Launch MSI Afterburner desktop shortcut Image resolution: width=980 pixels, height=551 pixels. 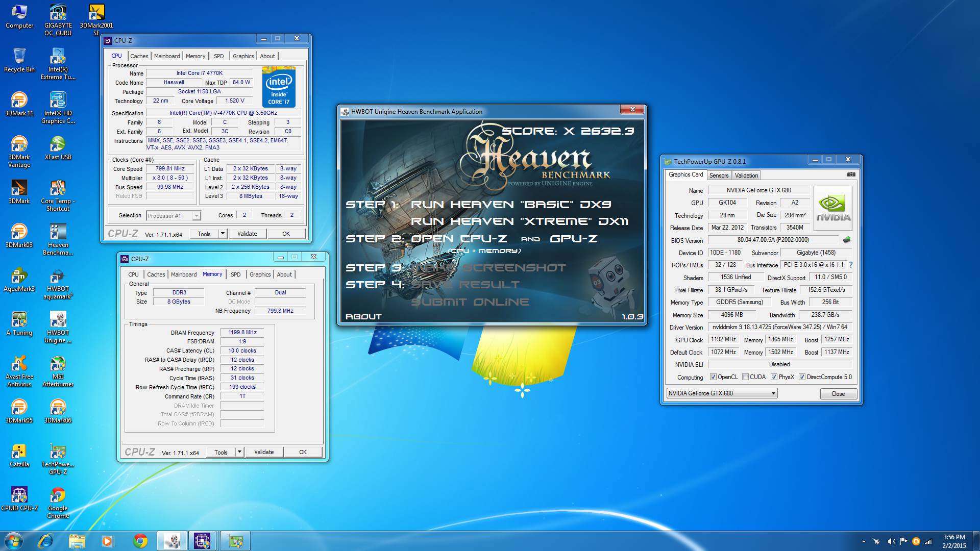(x=58, y=371)
